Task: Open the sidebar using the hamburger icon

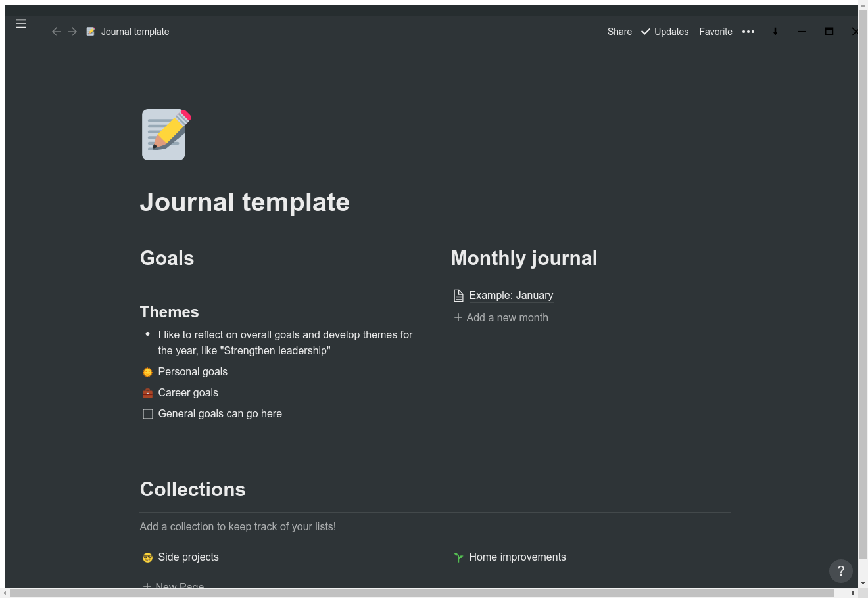Action: pos(21,24)
